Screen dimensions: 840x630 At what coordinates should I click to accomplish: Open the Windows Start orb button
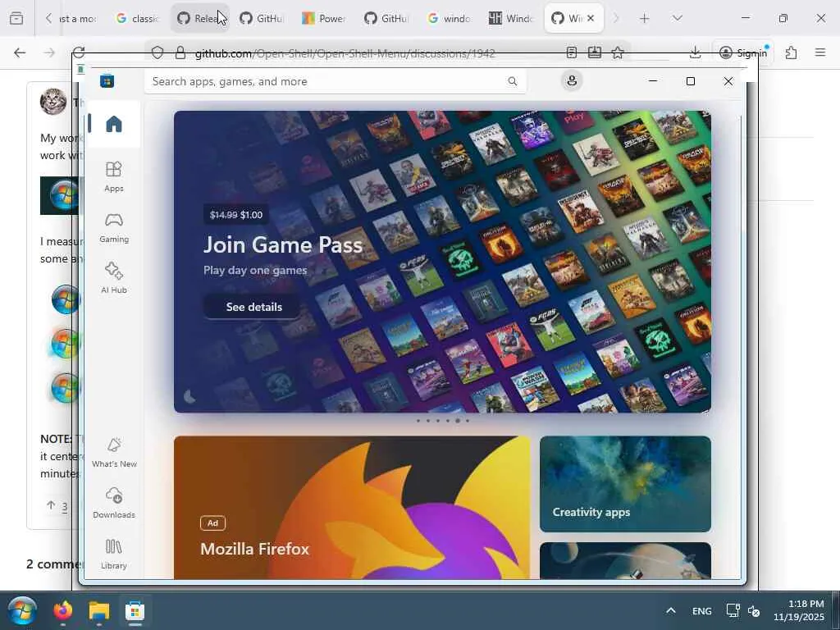tap(22, 610)
